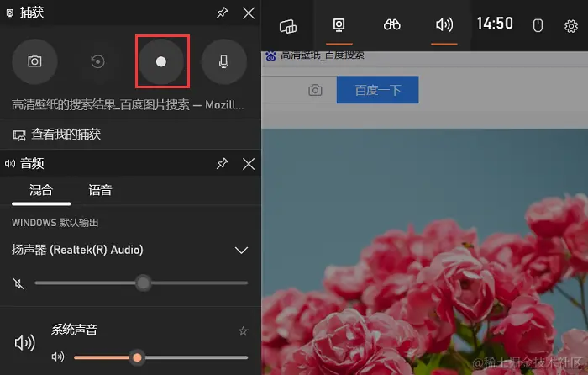Image resolution: width=588 pixels, height=375 pixels.
Task: Click the WINDOWS 默认输出 label
Action: 55,223
